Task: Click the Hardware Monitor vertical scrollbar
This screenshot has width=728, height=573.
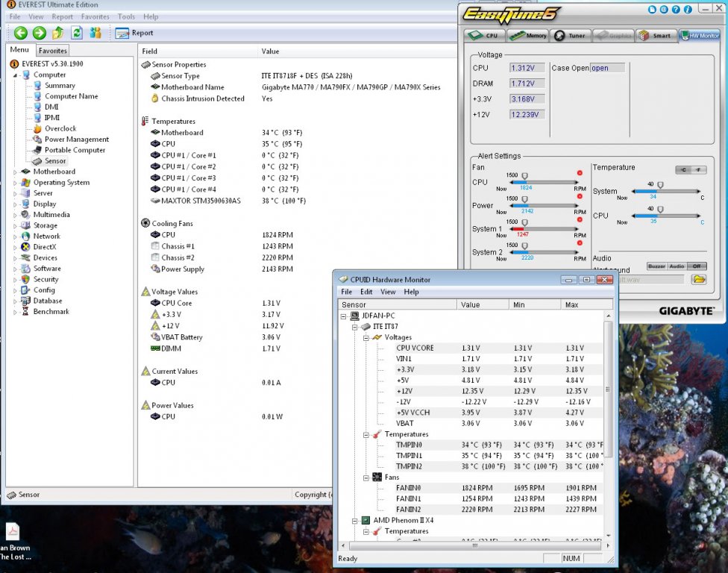Action: point(609,388)
